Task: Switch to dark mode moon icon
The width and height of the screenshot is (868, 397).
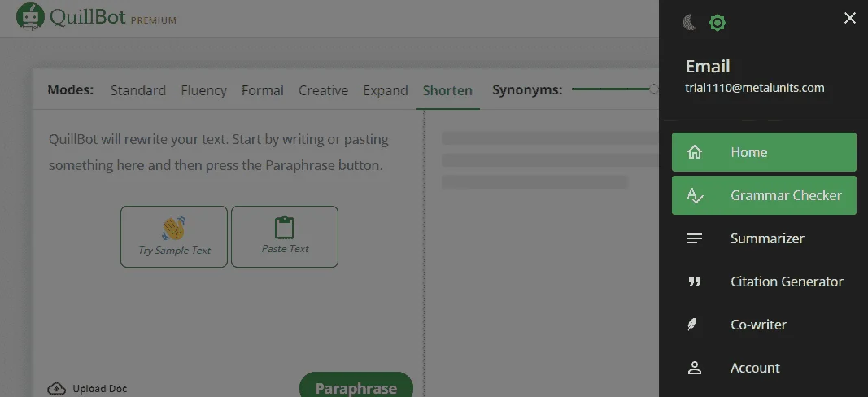Action: [x=689, y=23]
